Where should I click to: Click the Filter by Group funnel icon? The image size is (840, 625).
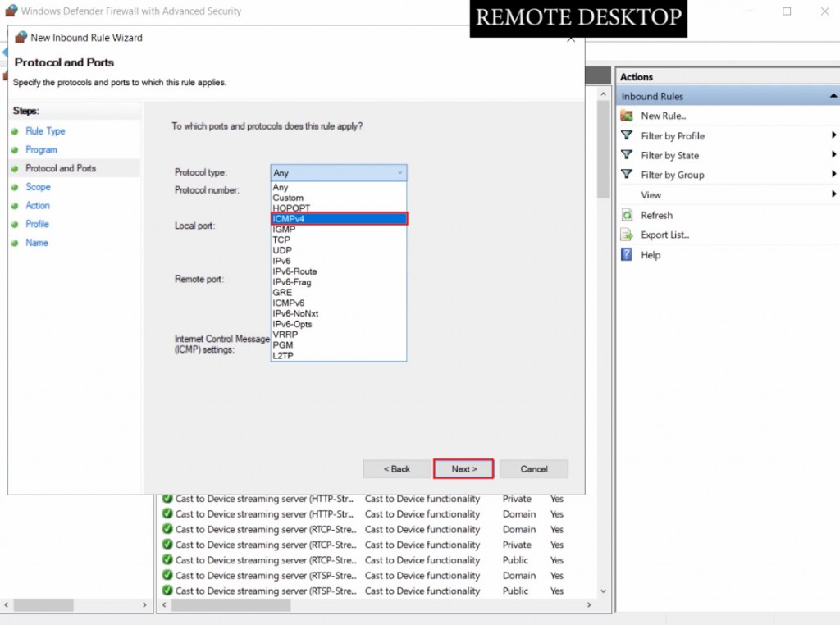pos(626,174)
